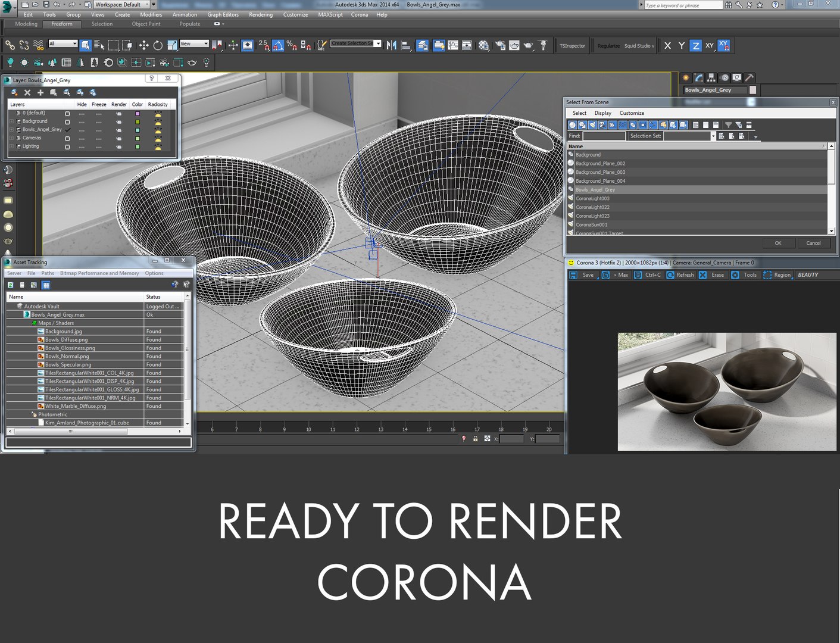Open the selection filter All dropdown
The width and height of the screenshot is (840, 643).
pyautogui.click(x=63, y=43)
